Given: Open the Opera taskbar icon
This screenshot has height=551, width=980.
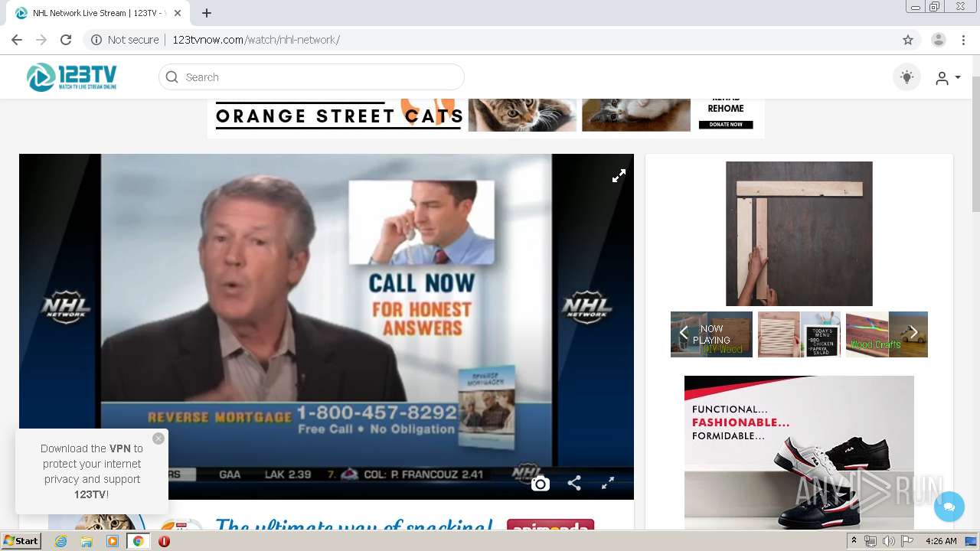Looking at the screenshot, I should (164, 541).
